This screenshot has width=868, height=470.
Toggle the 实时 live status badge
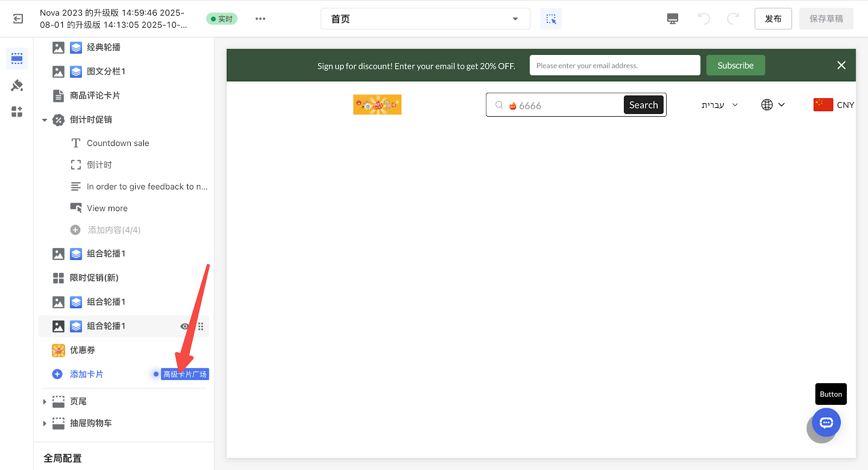222,19
